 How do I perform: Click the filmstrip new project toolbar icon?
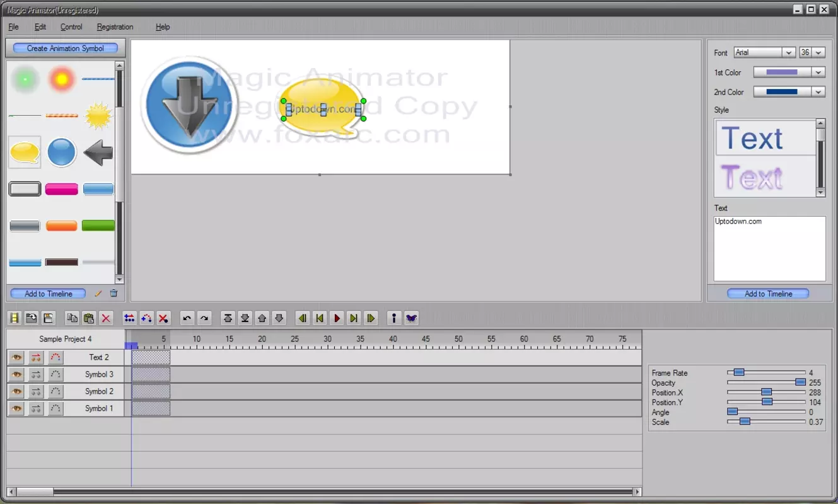(14, 318)
